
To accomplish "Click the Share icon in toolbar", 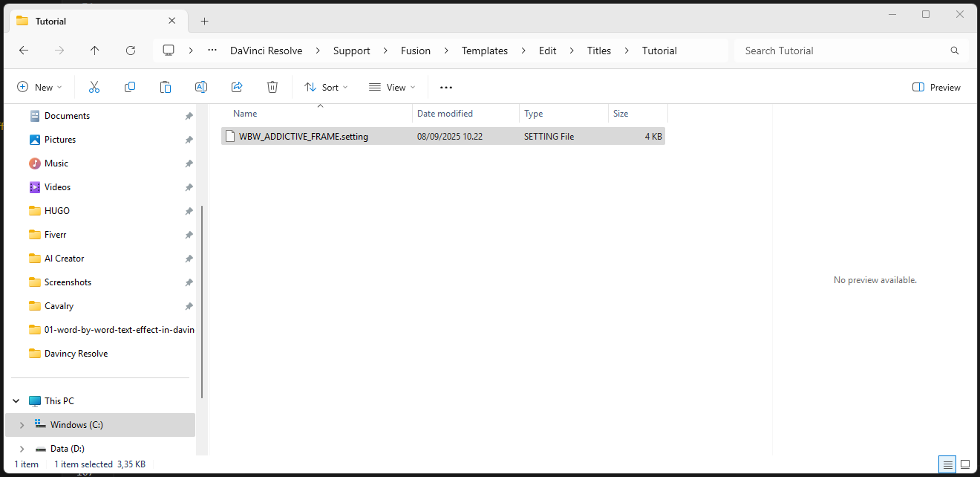I will 237,88.
